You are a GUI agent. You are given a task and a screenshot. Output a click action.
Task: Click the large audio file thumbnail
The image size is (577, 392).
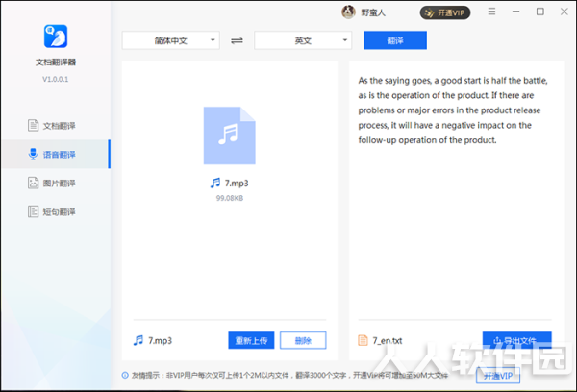click(x=230, y=135)
